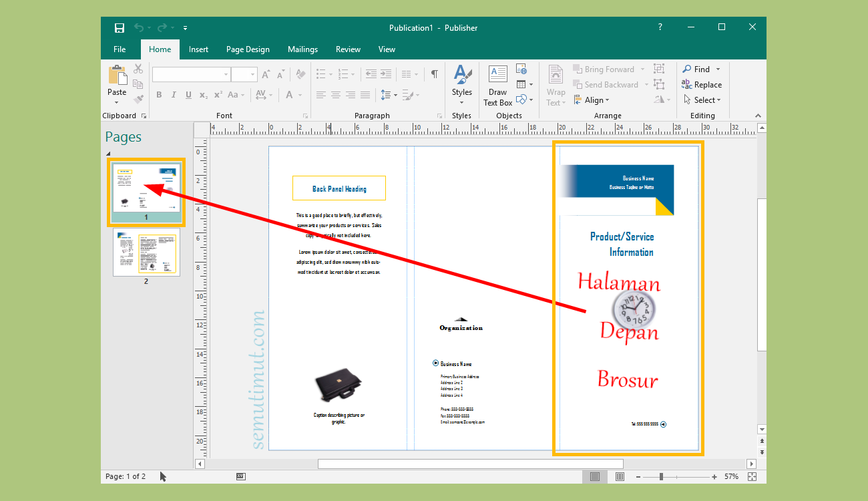
Task: Open the Paragraph group dialog launcher
Action: [x=440, y=116]
